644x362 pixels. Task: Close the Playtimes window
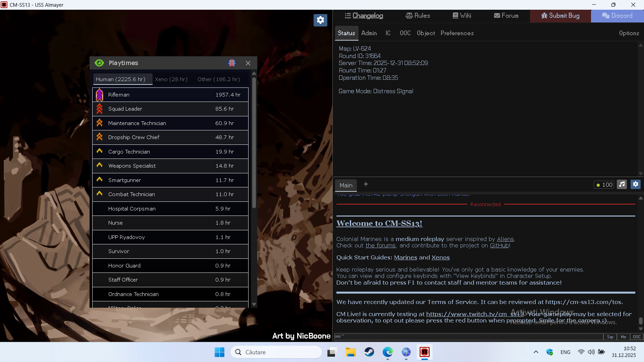click(x=248, y=63)
